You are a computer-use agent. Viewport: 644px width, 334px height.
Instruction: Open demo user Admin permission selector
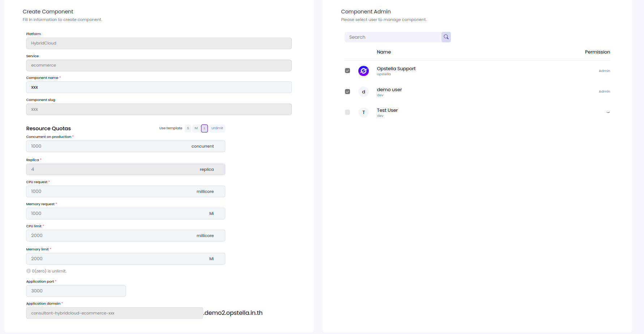tap(604, 92)
